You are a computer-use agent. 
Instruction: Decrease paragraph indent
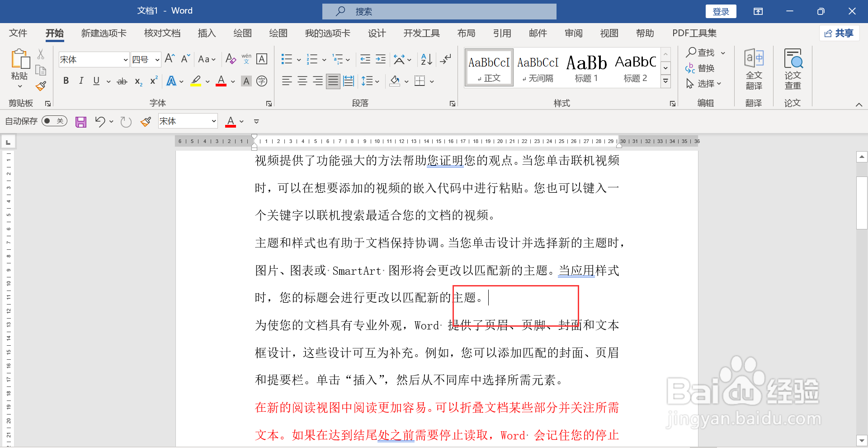(365, 59)
